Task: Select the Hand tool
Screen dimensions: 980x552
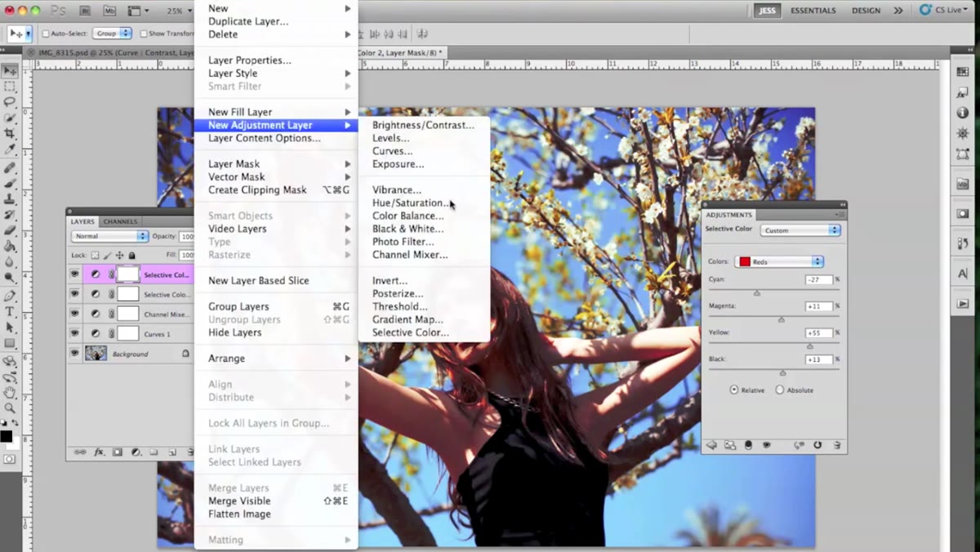Action: coord(10,392)
